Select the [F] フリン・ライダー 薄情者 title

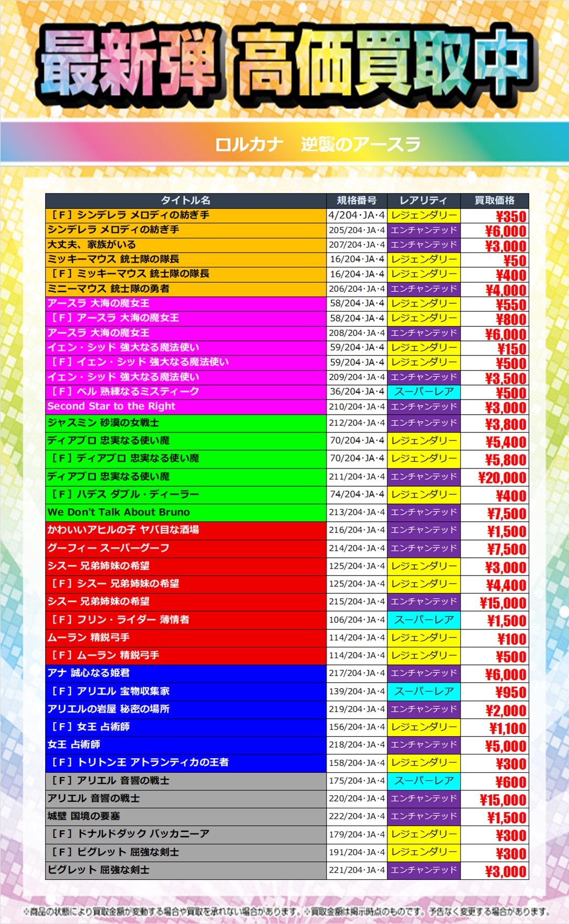coord(121,620)
